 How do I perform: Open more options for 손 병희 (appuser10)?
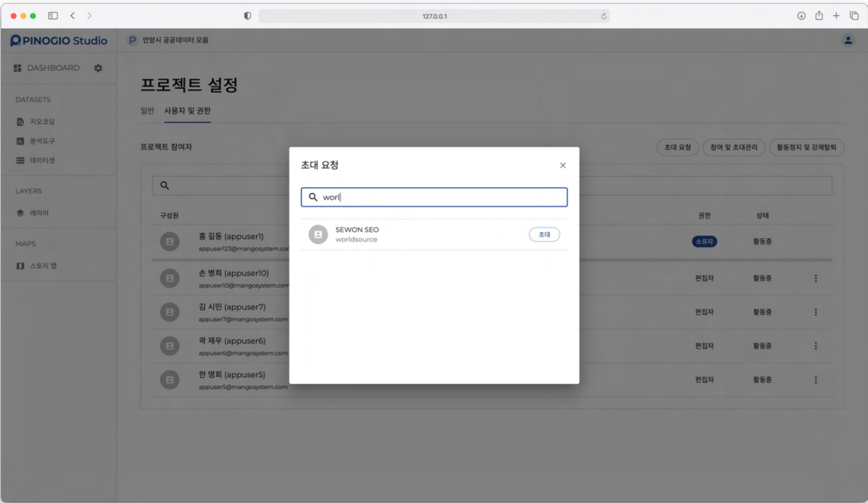tap(815, 278)
